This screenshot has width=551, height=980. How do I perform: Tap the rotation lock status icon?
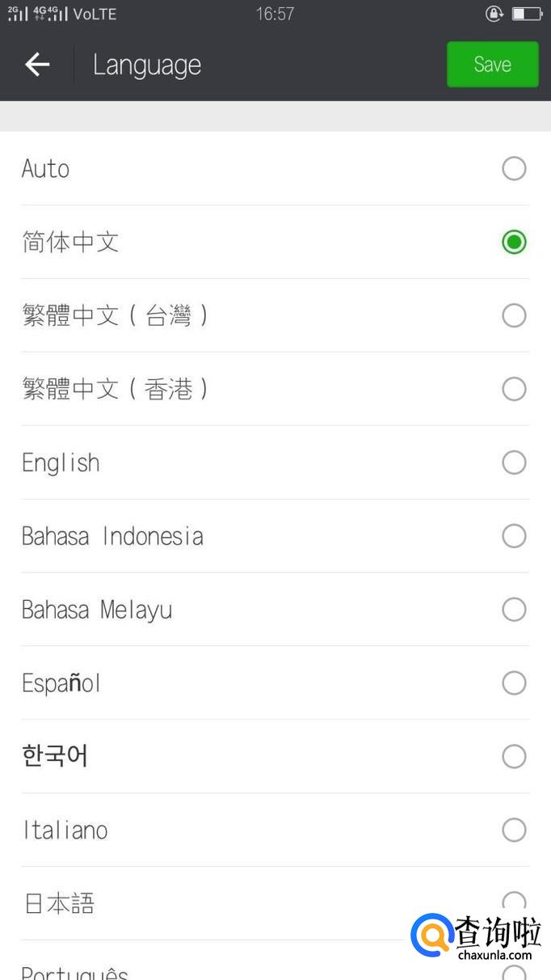494,14
